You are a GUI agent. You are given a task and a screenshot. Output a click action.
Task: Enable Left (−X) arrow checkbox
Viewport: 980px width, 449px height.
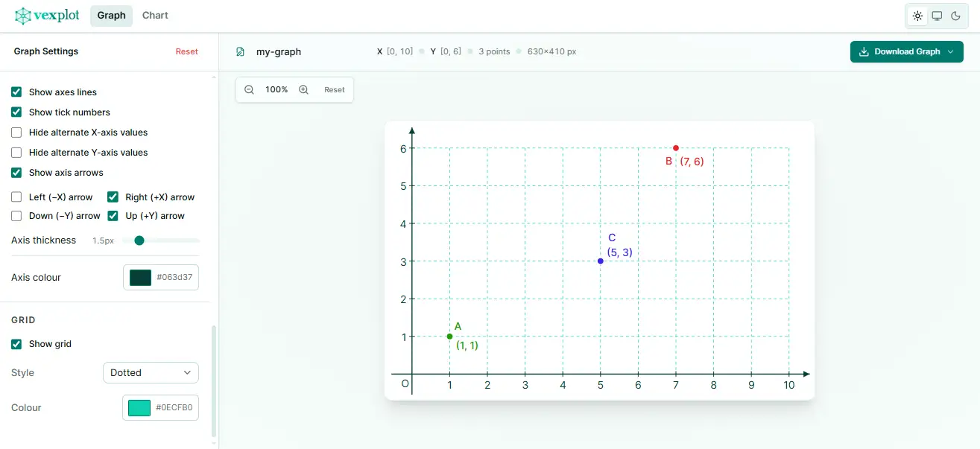pyautogui.click(x=16, y=197)
